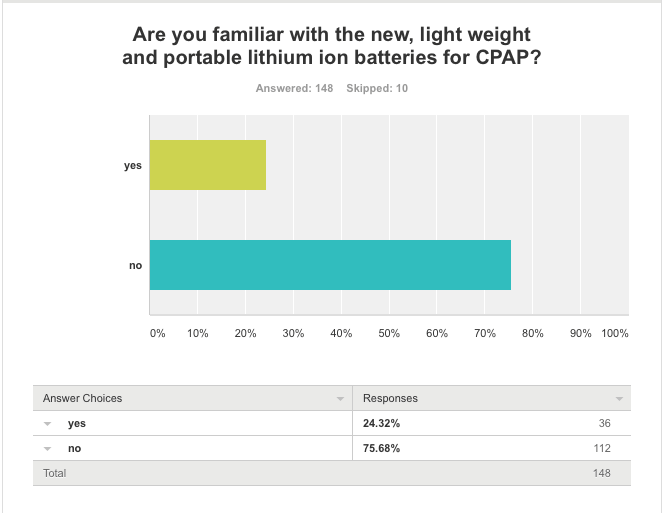663x513 pixels.
Task: Click the Answer Choices column header
Action: 82,398
